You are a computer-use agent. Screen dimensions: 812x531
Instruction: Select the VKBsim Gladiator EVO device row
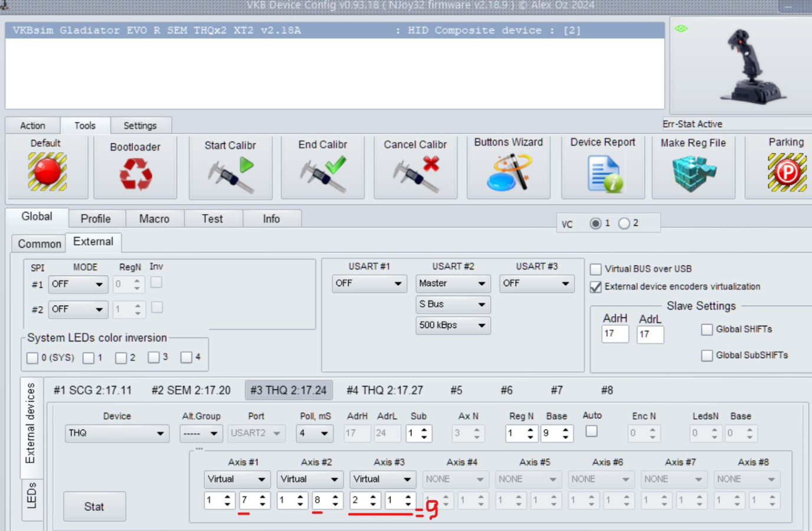335,31
